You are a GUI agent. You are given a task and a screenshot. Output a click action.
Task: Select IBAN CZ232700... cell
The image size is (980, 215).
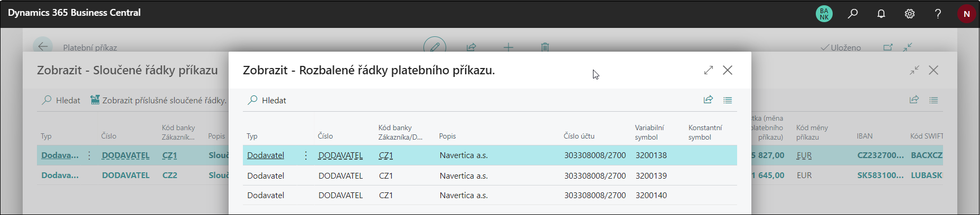pyautogui.click(x=880, y=155)
